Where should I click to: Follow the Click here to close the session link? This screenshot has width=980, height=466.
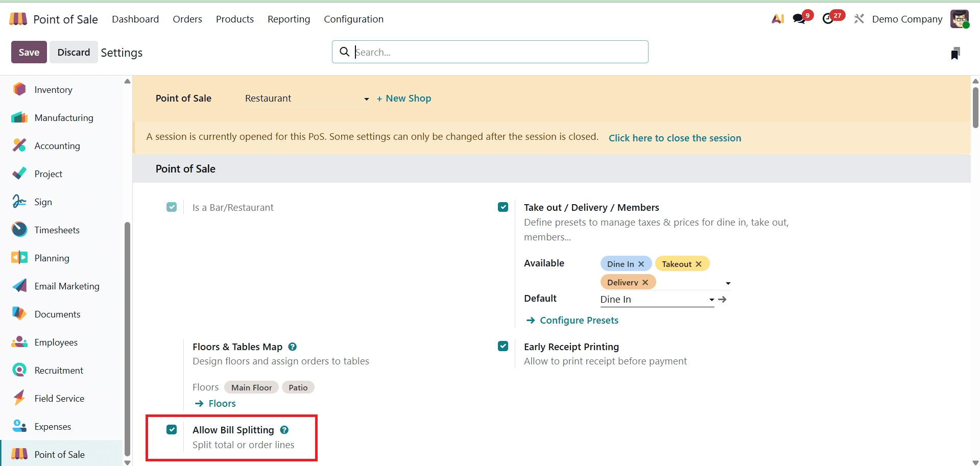point(675,138)
